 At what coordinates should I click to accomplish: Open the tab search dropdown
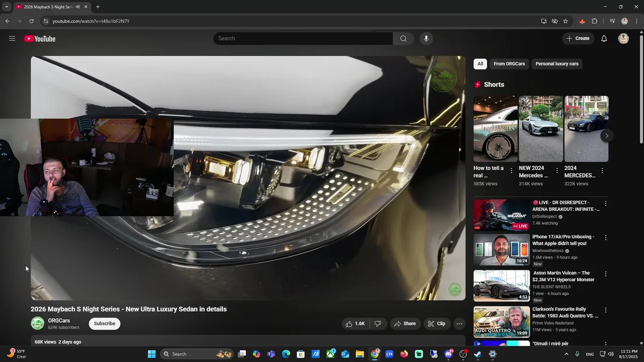click(x=6, y=7)
